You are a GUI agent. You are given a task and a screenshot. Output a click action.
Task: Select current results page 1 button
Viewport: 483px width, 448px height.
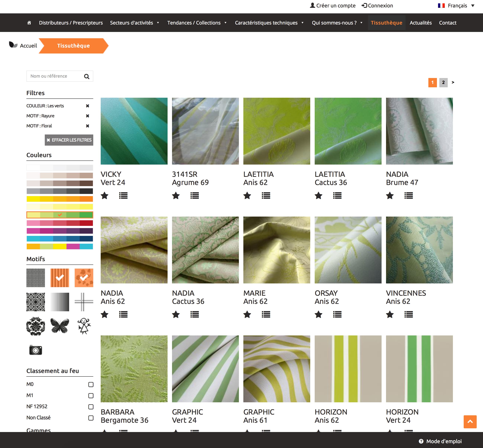[432, 82]
